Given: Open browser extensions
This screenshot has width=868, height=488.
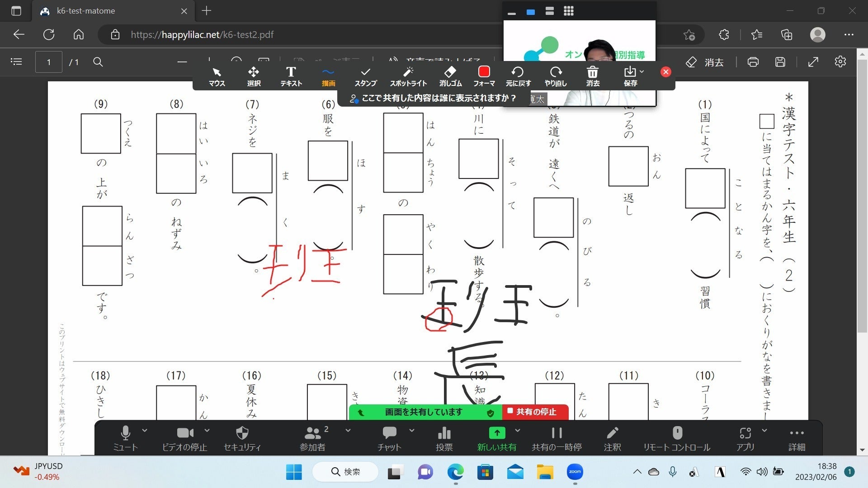Looking at the screenshot, I should click(724, 35).
